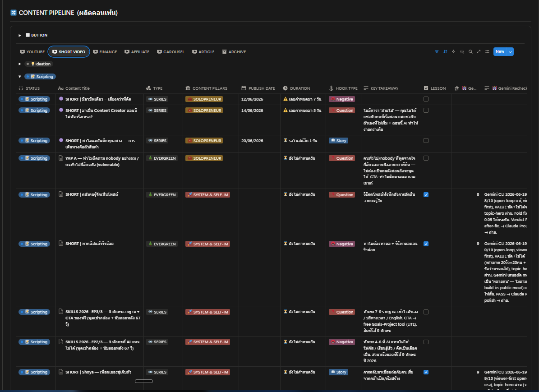The height and width of the screenshot is (392, 539).
Task: Click the hash icon of the Ge... number column
Action: pos(456,88)
